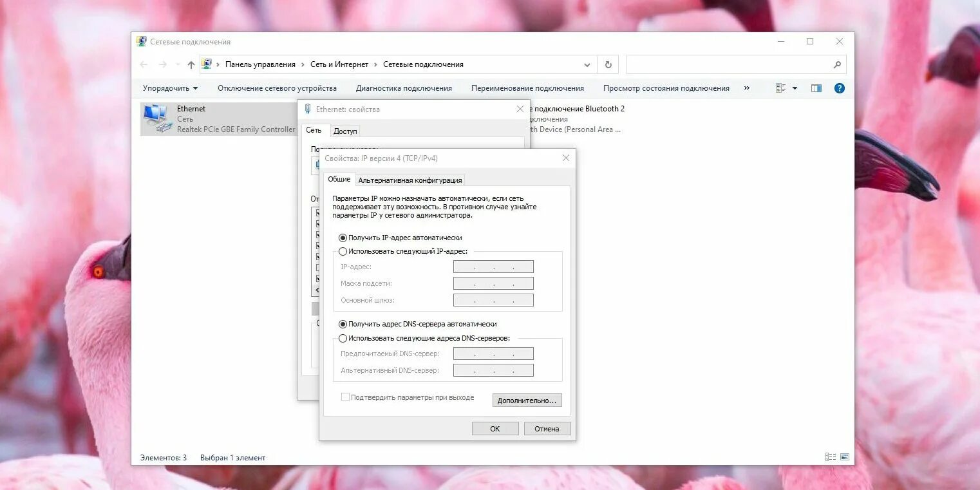Refresh the Сетевые подключения address bar
This screenshot has height=490, width=980.
coord(608,64)
